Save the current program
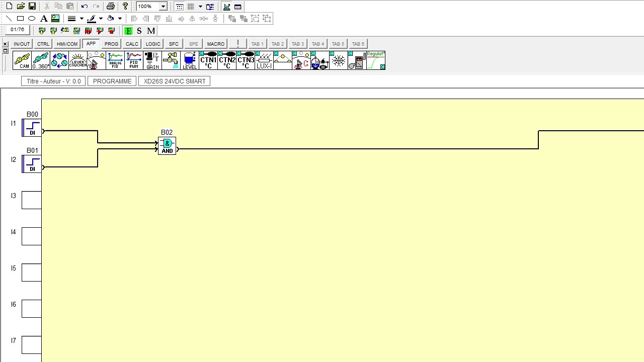This screenshot has width=644, height=362. click(x=32, y=7)
